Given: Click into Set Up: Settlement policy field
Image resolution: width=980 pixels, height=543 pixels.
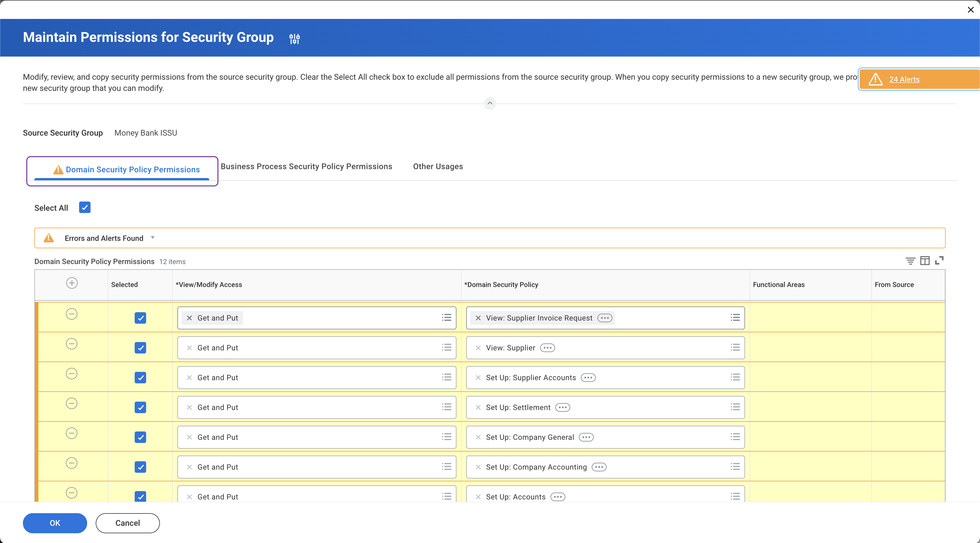Looking at the screenshot, I should 605,407.
